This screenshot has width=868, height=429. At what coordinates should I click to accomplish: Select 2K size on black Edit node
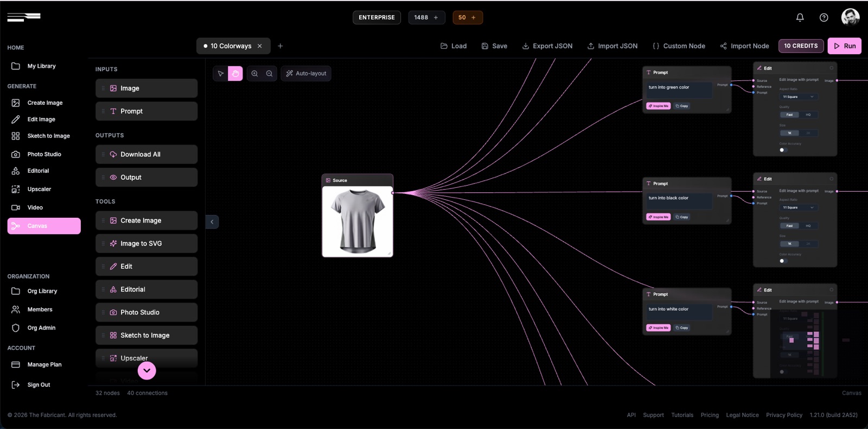point(808,244)
